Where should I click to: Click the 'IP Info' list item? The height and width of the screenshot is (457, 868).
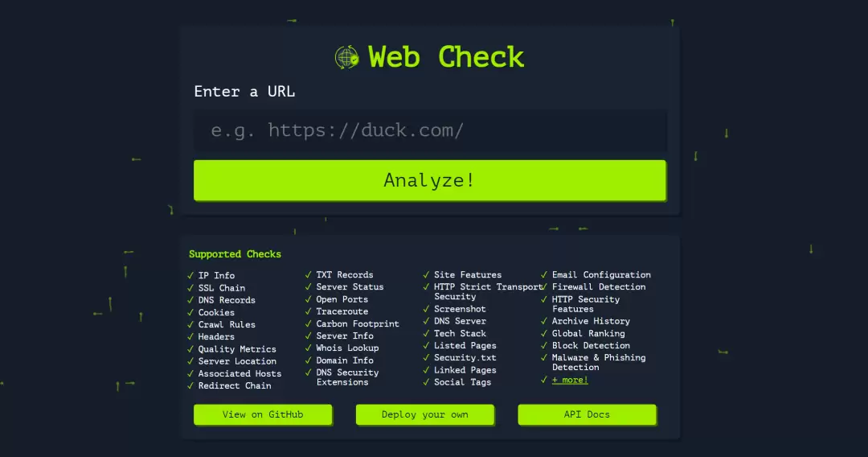(x=216, y=275)
